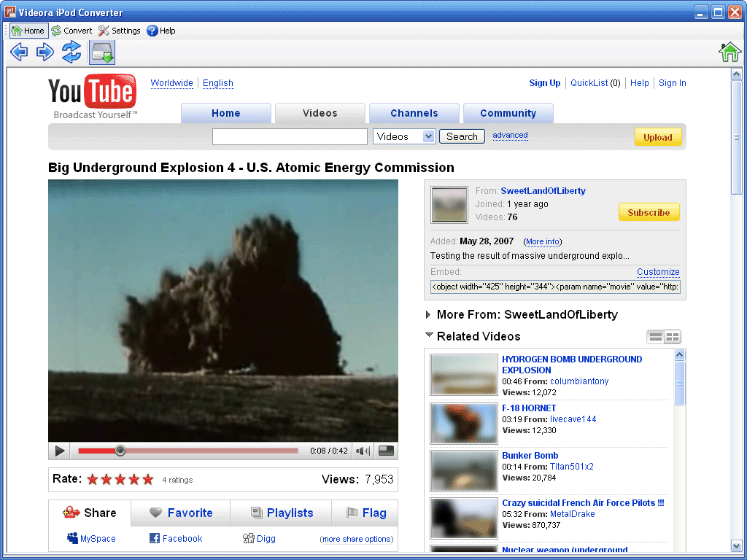Switch related videos to list view icon

[656, 337]
